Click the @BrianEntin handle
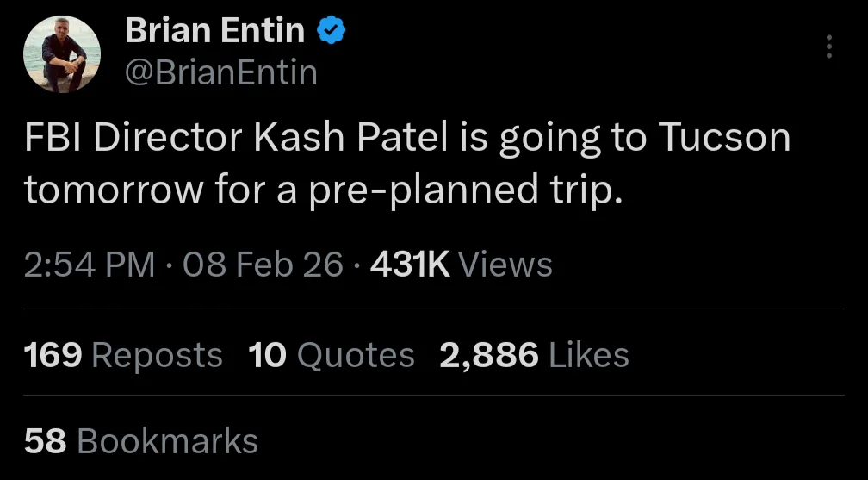The width and height of the screenshot is (868, 480). (x=221, y=72)
